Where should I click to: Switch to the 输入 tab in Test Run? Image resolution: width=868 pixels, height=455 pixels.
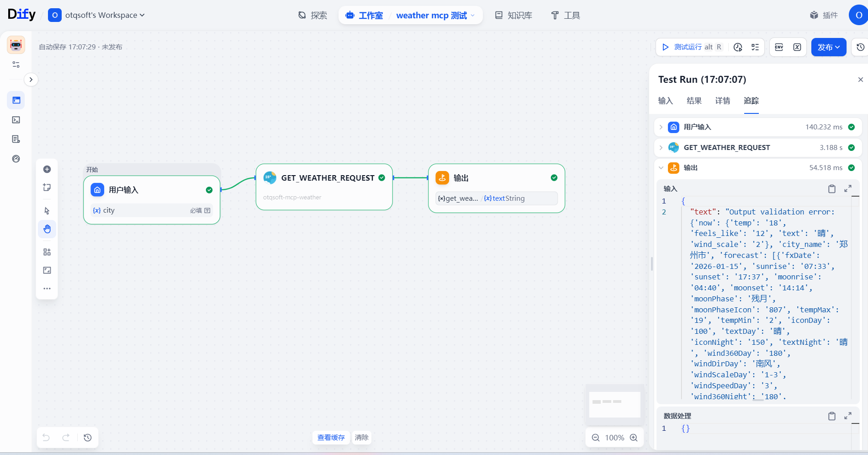click(666, 101)
